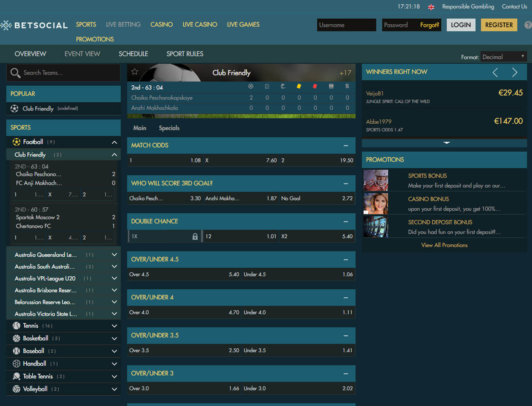This screenshot has height=406, width=532.
Task: Show +17 more markets
Action: [345, 73]
